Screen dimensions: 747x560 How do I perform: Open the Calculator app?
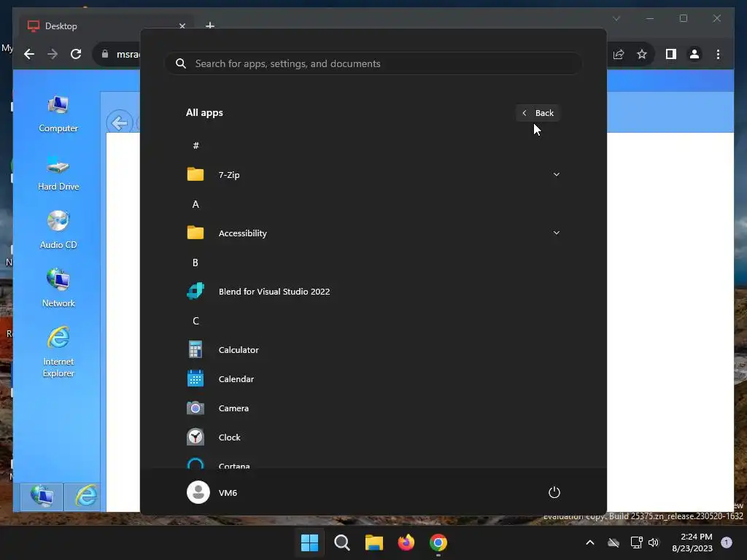point(373,349)
